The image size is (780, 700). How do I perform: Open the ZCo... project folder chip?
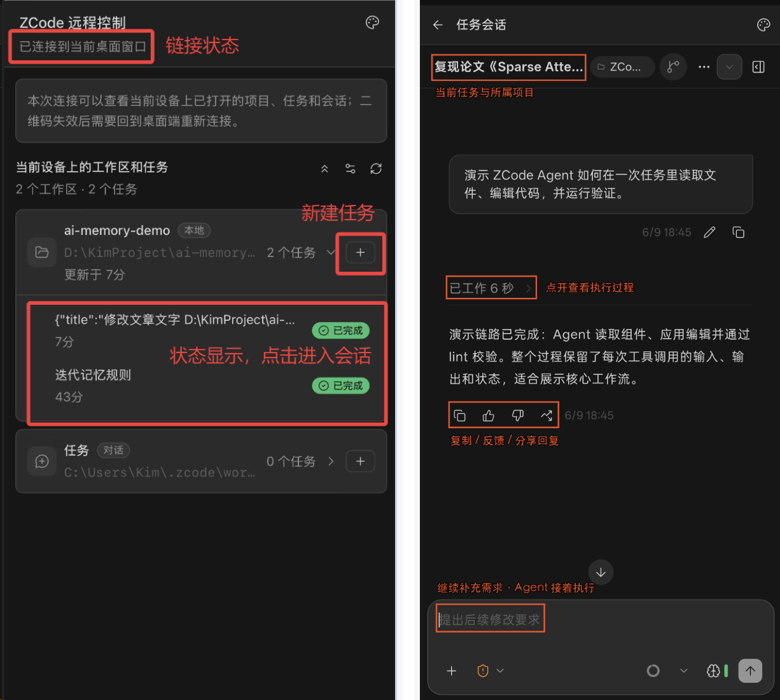pyautogui.click(x=622, y=67)
